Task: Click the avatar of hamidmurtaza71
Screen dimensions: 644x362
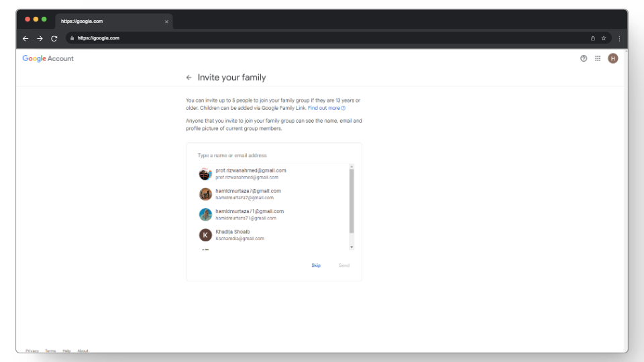Action: (205, 215)
